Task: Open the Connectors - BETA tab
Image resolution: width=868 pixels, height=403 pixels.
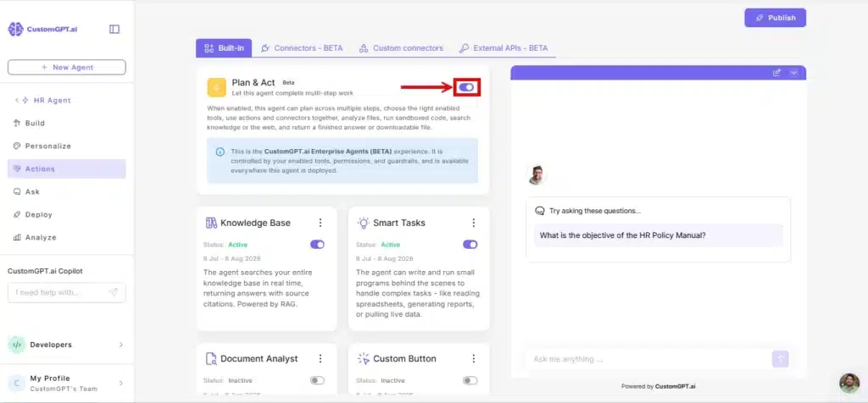Action: [x=302, y=48]
